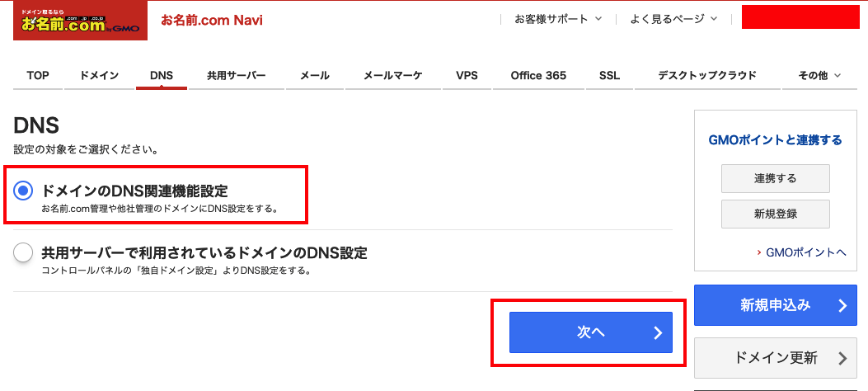Open the デスクトップクラウド tab
The image size is (868, 391).
(707, 75)
